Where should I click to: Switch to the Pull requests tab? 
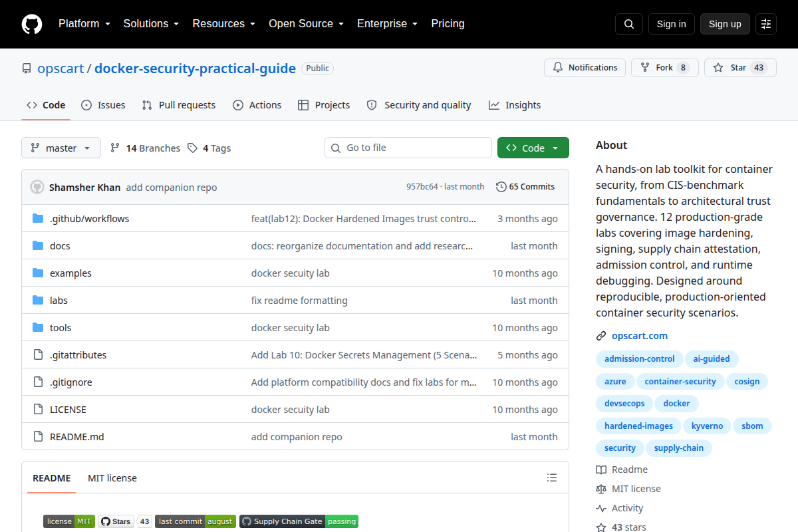pyautogui.click(x=179, y=105)
